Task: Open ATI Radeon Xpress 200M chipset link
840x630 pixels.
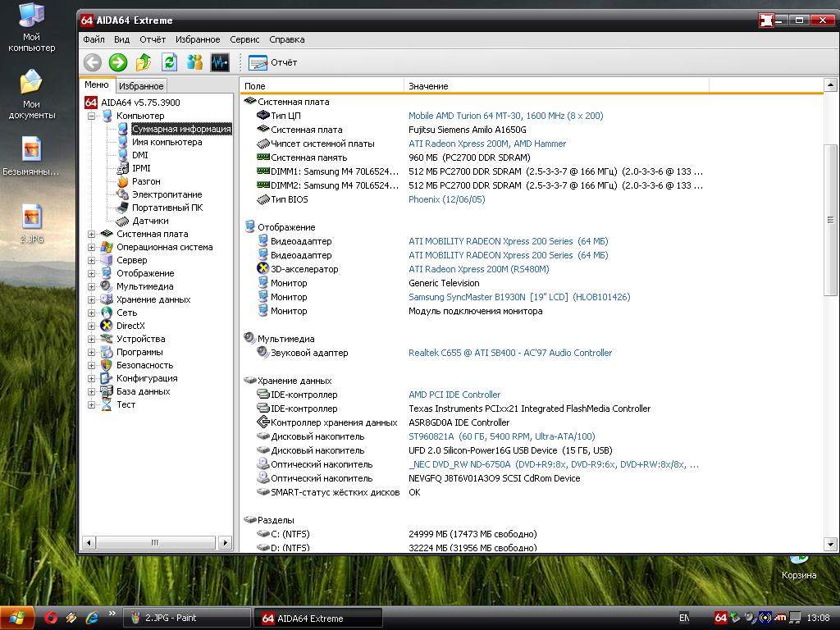Action: click(x=487, y=144)
